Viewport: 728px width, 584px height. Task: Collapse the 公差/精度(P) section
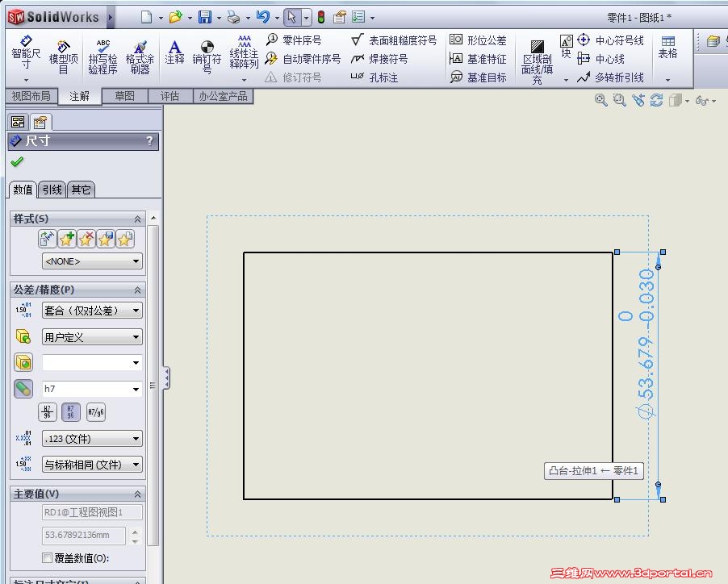point(137,290)
